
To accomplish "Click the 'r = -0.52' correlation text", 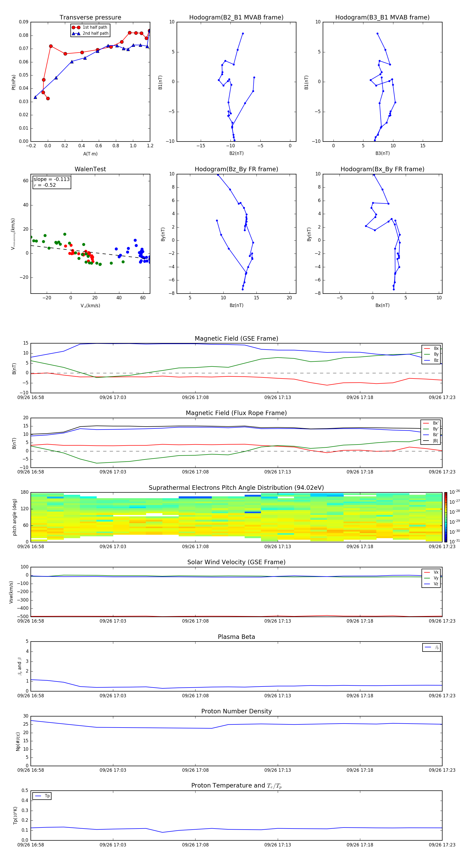I will click(x=45, y=185).
